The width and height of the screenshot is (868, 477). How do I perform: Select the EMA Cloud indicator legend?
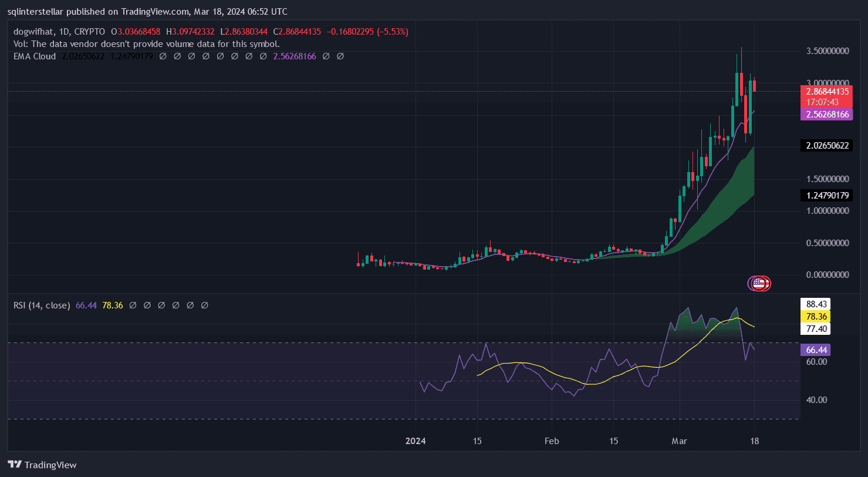click(x=35, y=56)
